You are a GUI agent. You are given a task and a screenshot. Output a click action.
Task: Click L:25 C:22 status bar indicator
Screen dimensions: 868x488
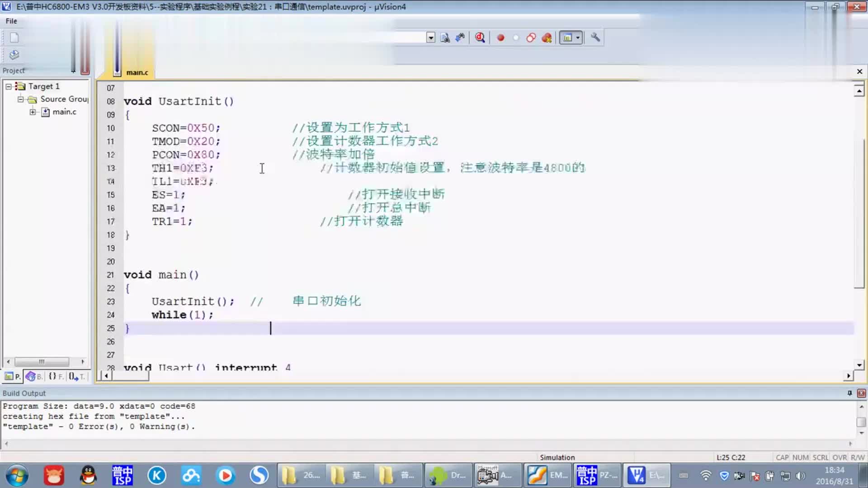click(x=731, y=457)
